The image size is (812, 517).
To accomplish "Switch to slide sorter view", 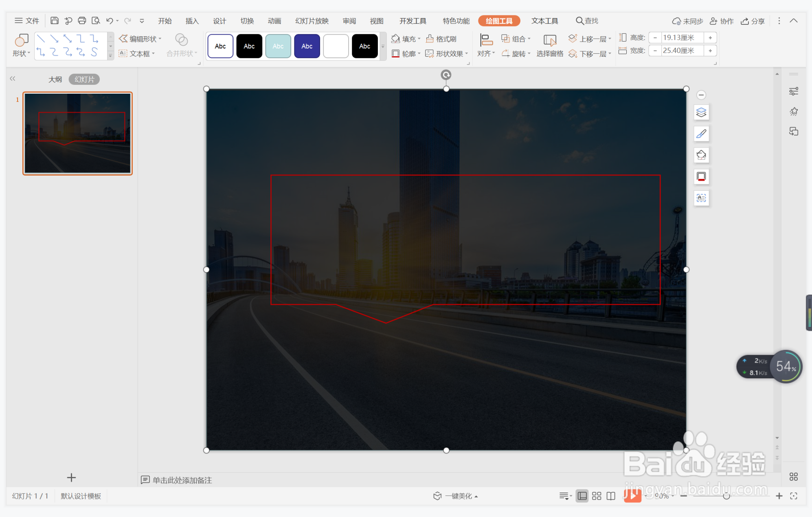I will tap(597, 496).
